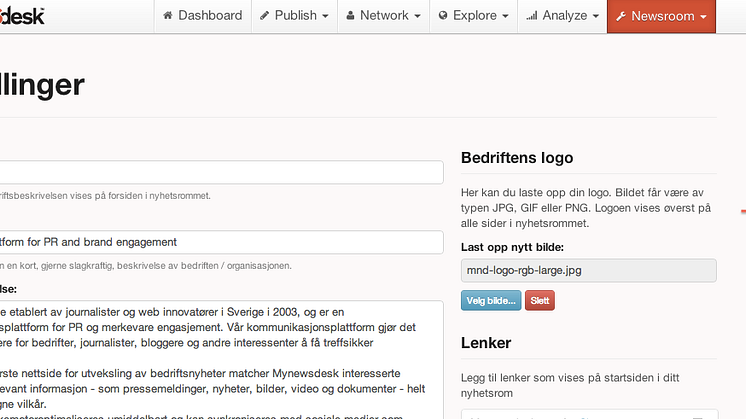746x419 pixels.
Task: Expand the Network dropdown caret
Action: tap(417, 16)
